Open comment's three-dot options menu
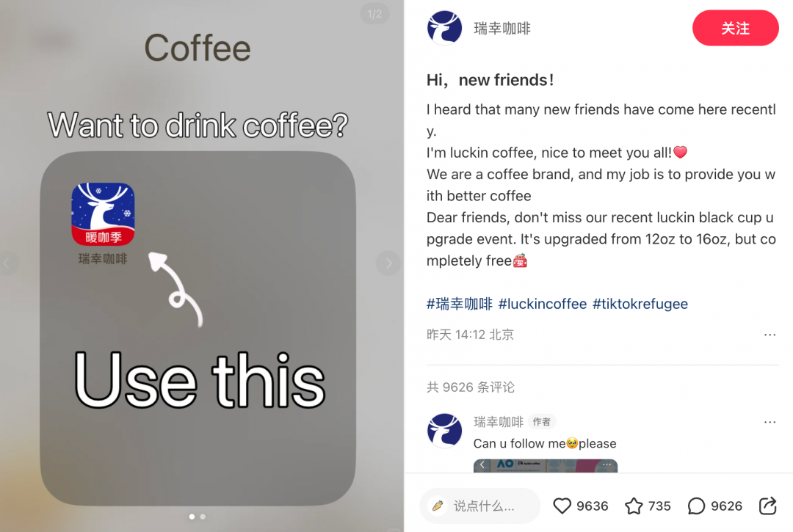This screenshot has height=532, width=793. (x=770, y=422)
